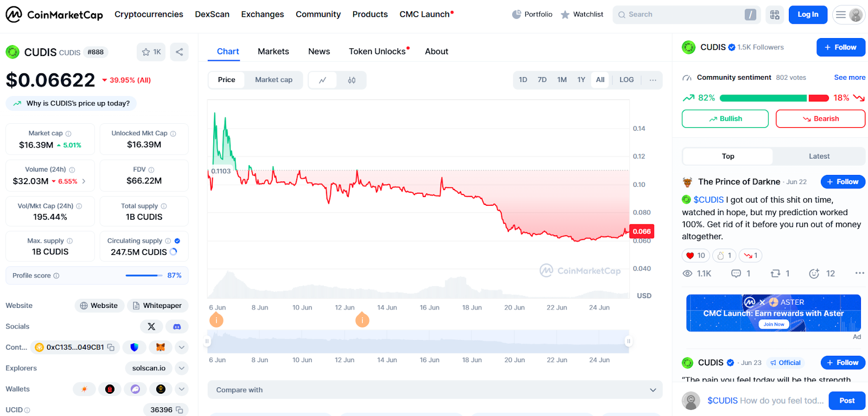The image size is (868, 416).
Task: Open DexScan in navigation bar
Action: (212, 15)
